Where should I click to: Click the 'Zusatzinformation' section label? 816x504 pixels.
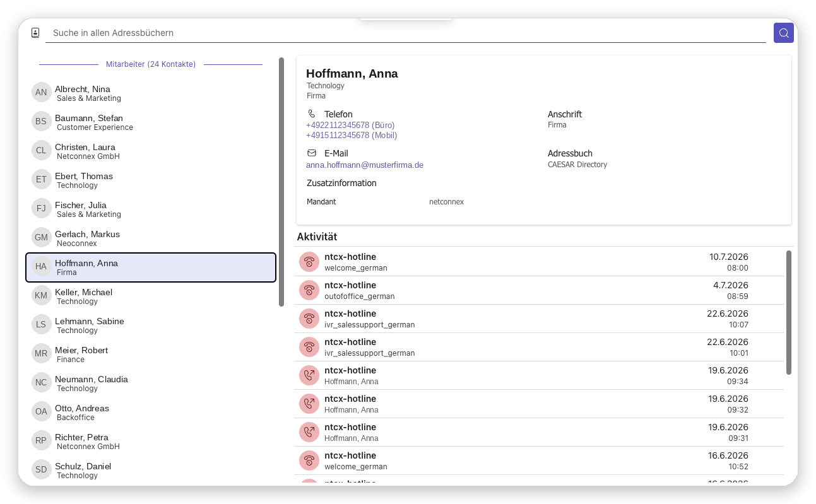point(341,183)
